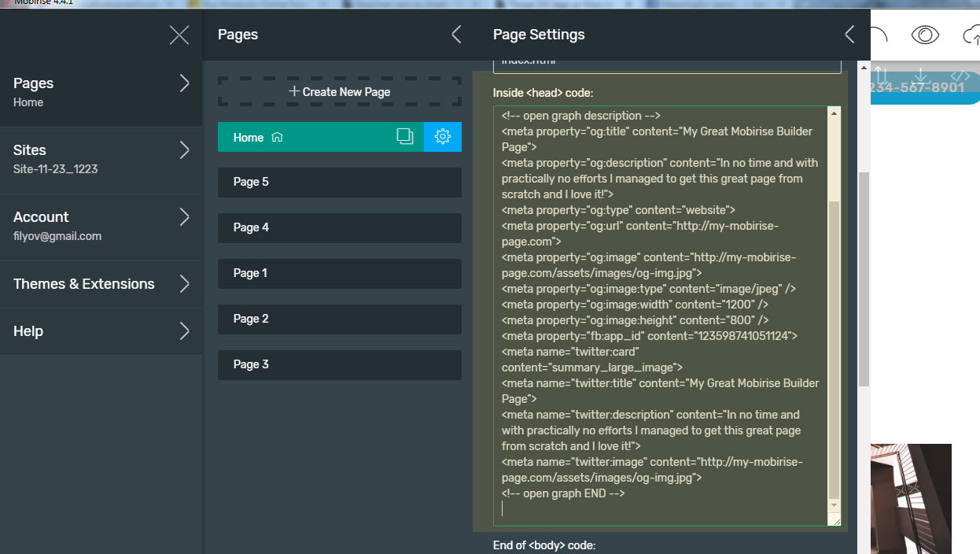Duplicate the Home page with copy icon
Viewport: 980px width, 554px height.
pyautogui.click(x=405, y=137)
